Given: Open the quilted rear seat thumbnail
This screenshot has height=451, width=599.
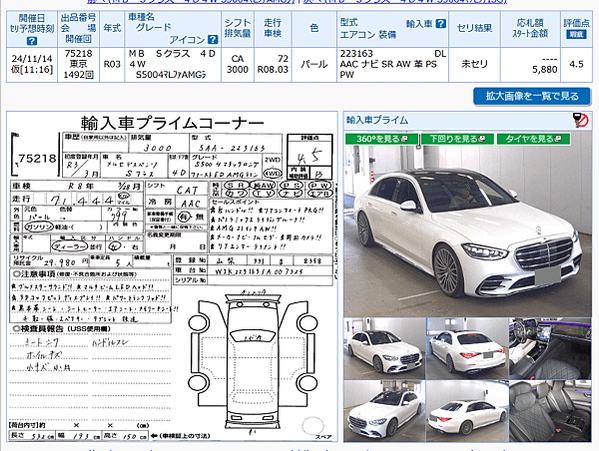Looking at the screenshot, I should (550, 411).
